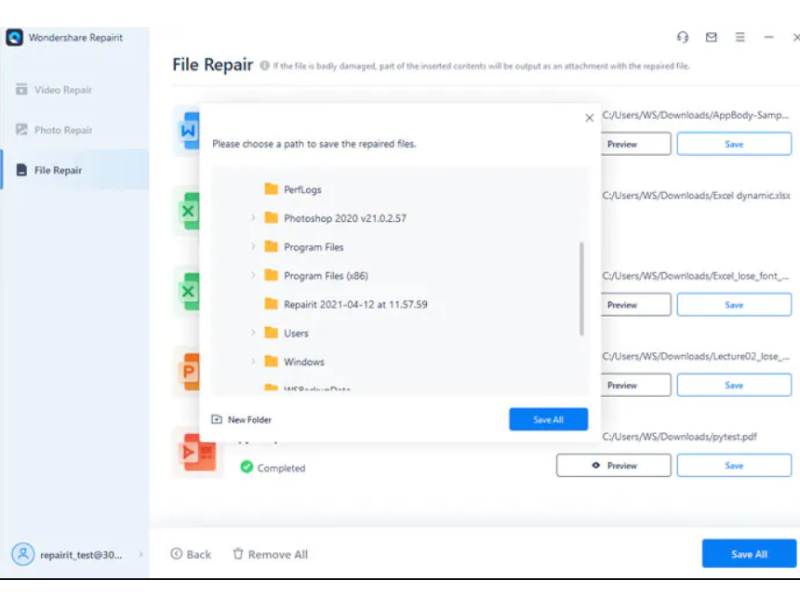Open the hamburger menu in title bar
800x600 pixels.
click(740, 37)
